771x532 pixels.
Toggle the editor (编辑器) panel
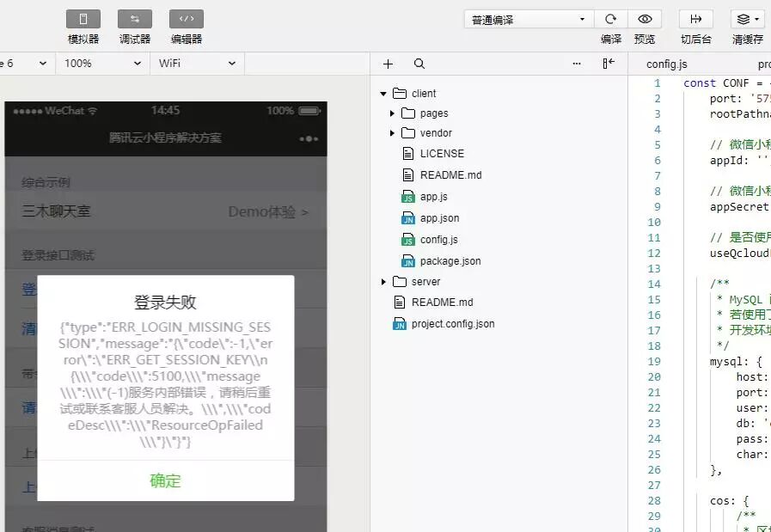(x=187, y=20)
